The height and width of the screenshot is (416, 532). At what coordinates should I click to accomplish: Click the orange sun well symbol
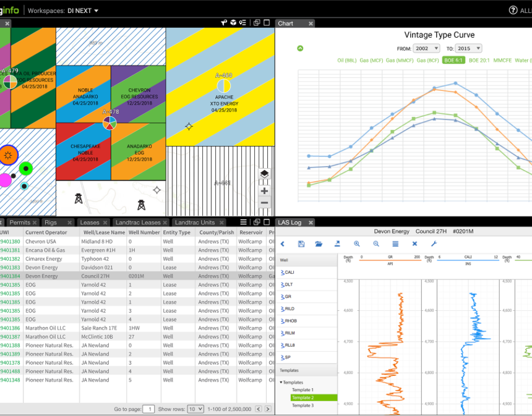click(x=8, y=155)
